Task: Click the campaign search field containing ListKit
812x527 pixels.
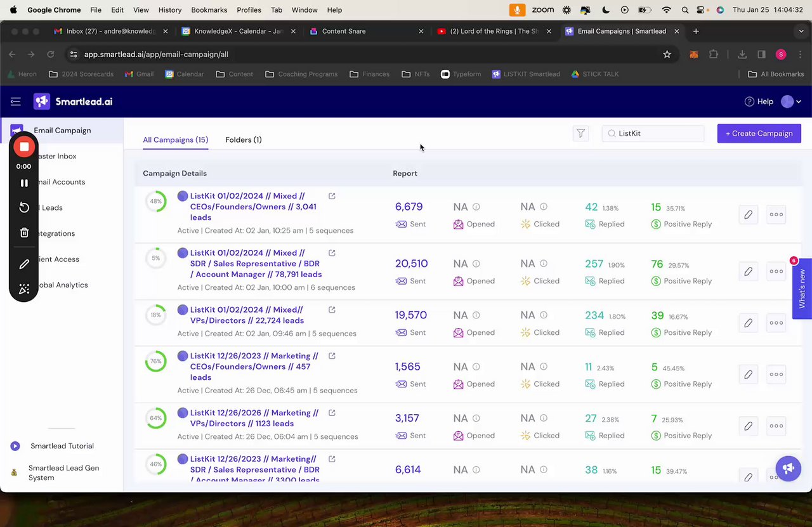Action: tap(653, 133)
